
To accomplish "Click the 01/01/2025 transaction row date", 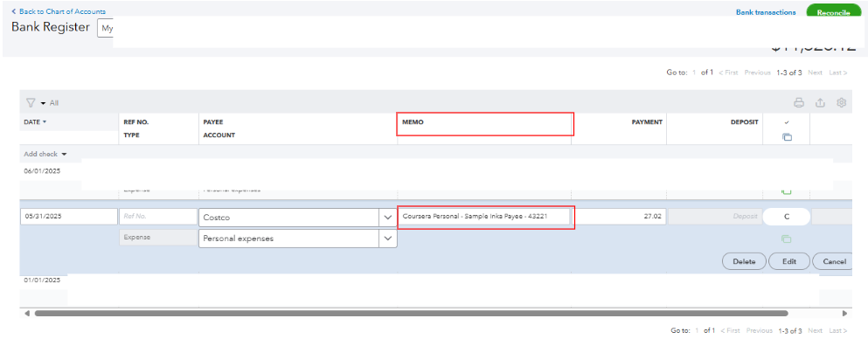I will point(42,280).
